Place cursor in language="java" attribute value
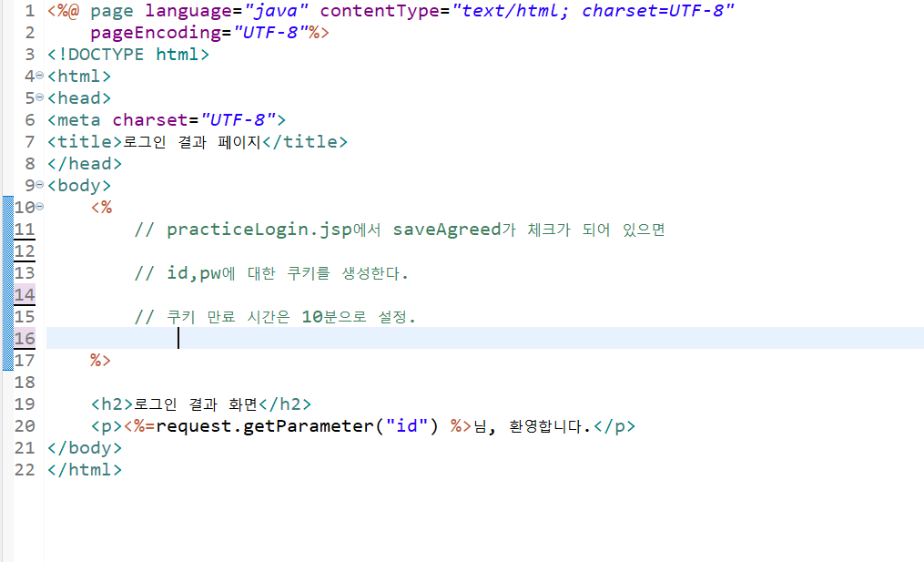924x562 pixels. click(277, 11)
